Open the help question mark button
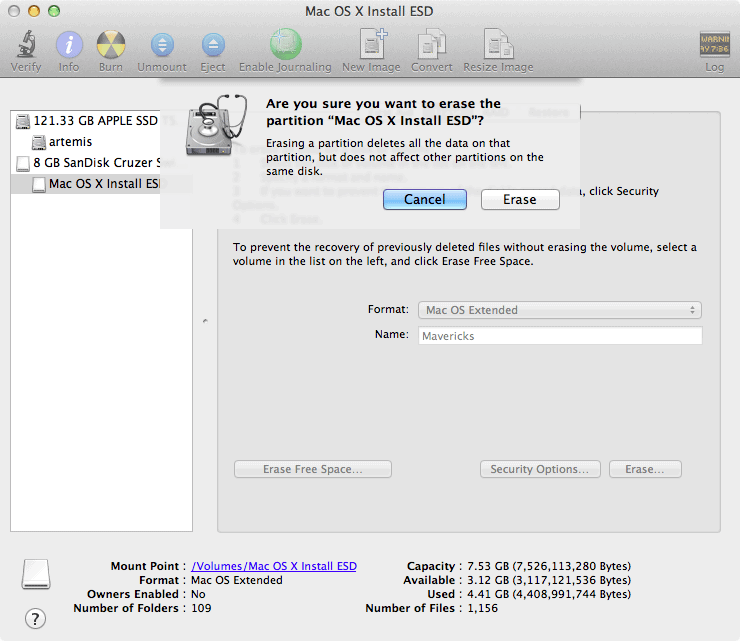 (x=37, y=618)
